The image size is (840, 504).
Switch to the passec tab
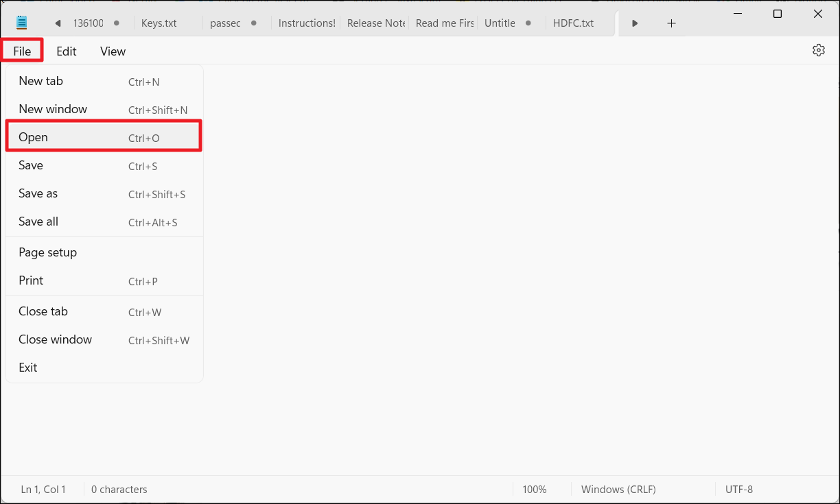click(235, 23)
